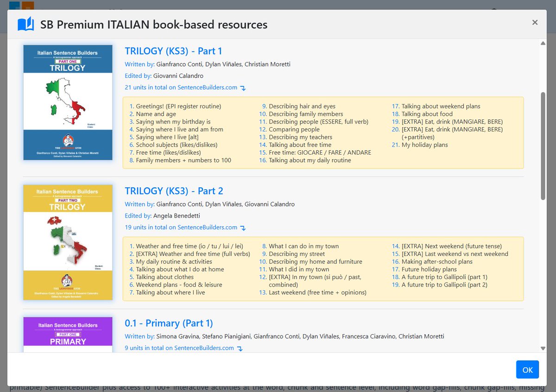Select unit 'Talking about where I live'
Image resolution: width=556 pixels, height=392 pixels.
170,292
